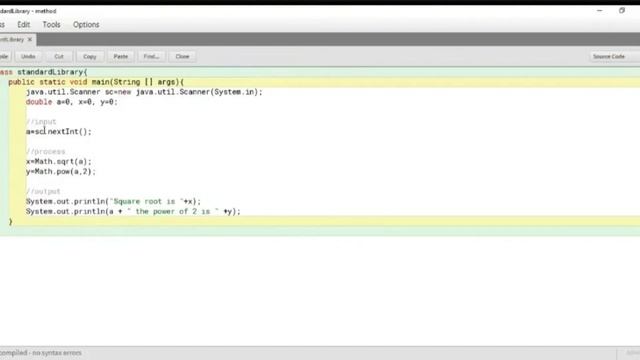
Task: Click the 'public static void main' line
Action: pyautogui.click(x=96, y=82)
